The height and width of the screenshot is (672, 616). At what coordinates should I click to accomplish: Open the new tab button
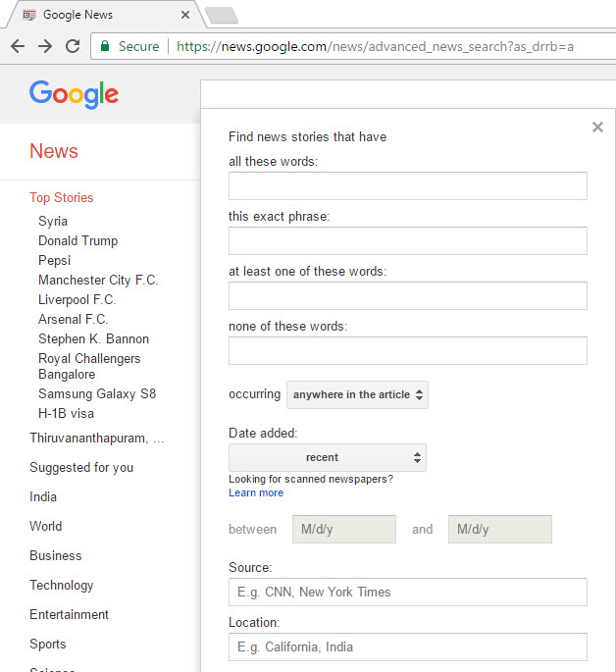221,15
